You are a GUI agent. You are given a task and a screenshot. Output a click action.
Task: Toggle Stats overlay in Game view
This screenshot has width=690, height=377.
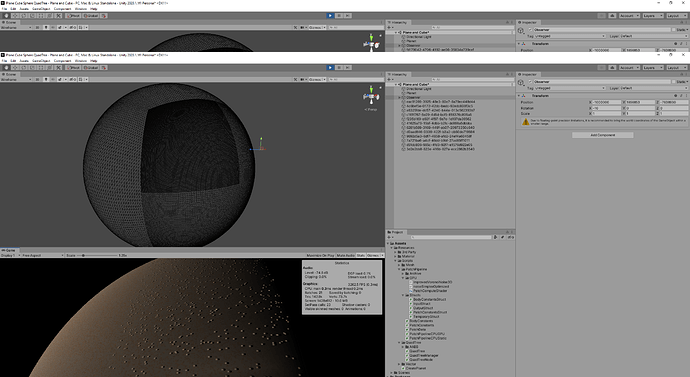pyautogui.click(x=361, y=255)
